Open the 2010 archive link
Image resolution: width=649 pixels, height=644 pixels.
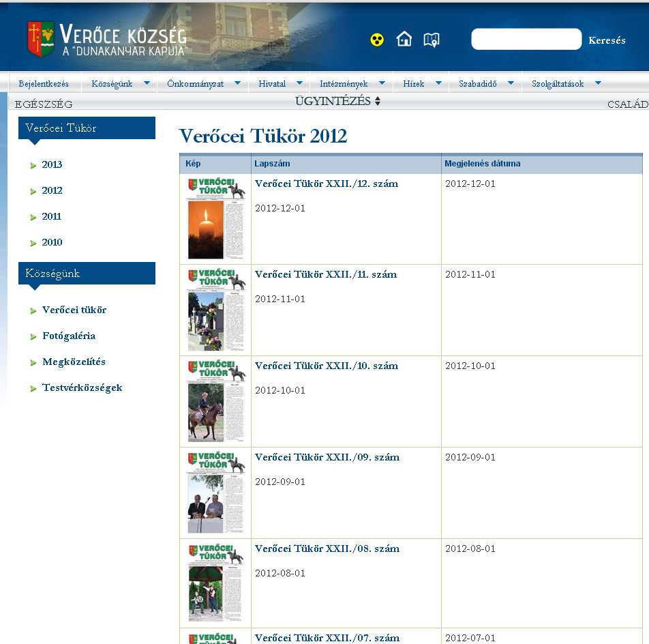coord(52,242)
